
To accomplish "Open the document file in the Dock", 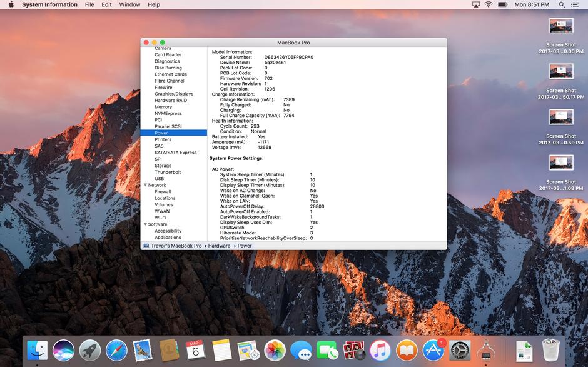I will pyautogui.click(x=524, y=351).
